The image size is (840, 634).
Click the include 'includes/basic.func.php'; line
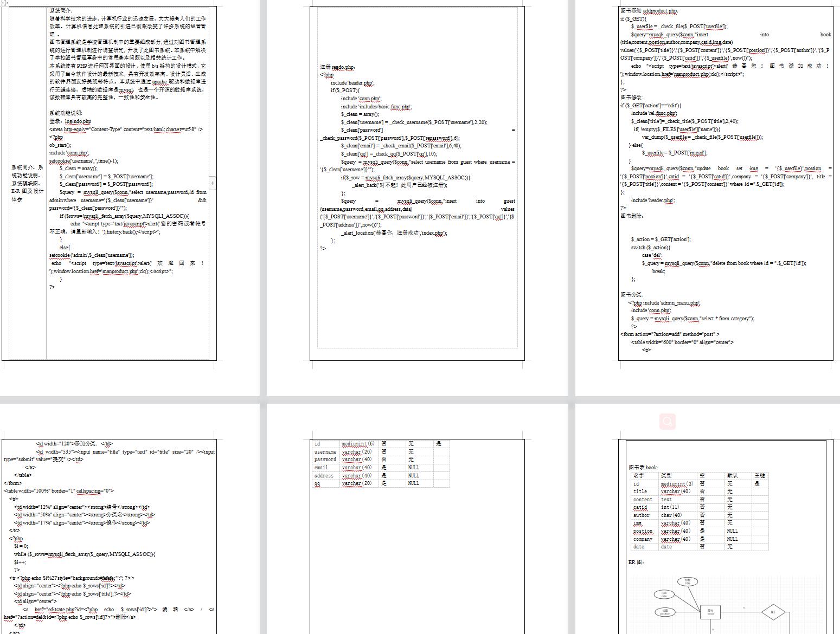[x=376, y=107]
